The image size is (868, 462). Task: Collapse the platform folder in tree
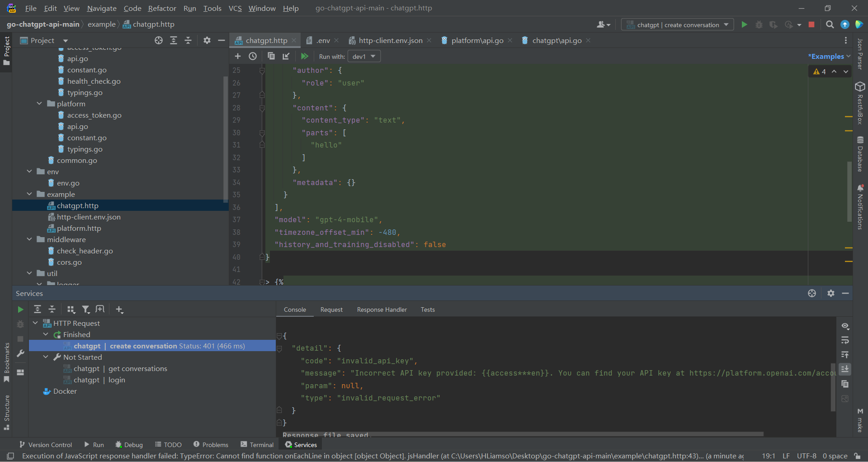click(x=39, y=104)
